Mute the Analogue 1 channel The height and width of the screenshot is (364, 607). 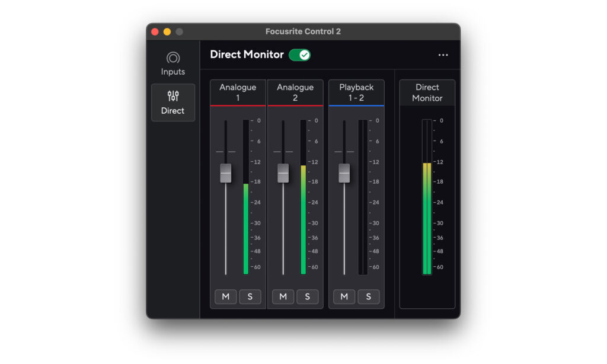[225, 296]
